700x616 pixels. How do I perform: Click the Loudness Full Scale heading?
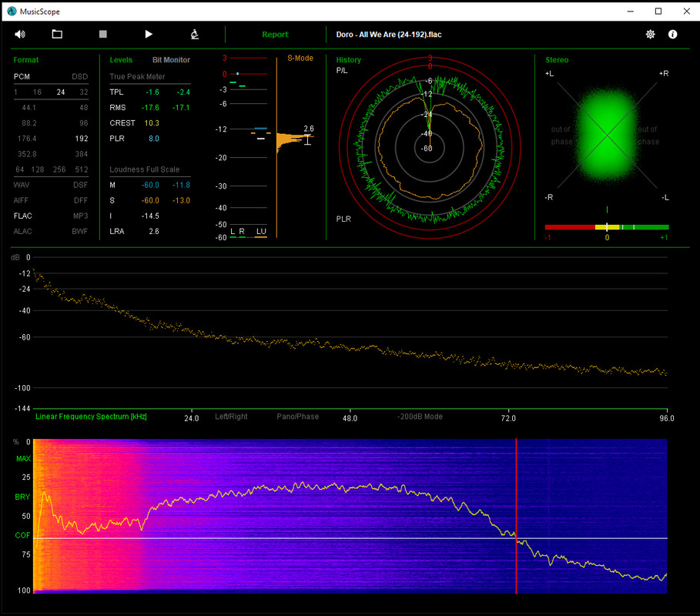145,169
